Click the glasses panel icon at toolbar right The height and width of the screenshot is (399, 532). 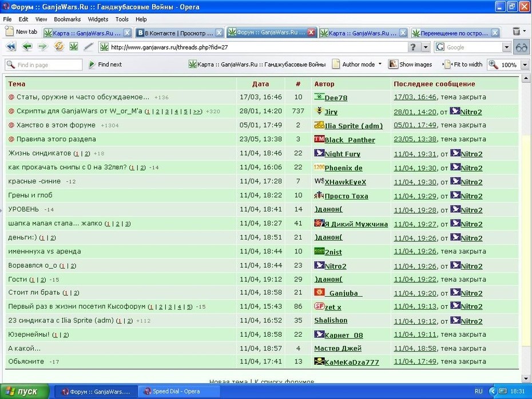point(522,47)
